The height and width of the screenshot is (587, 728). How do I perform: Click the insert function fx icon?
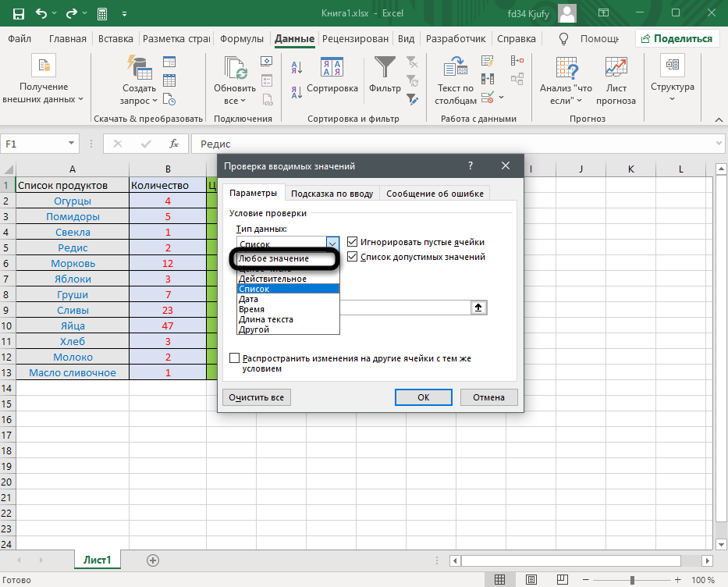[175, 144]
